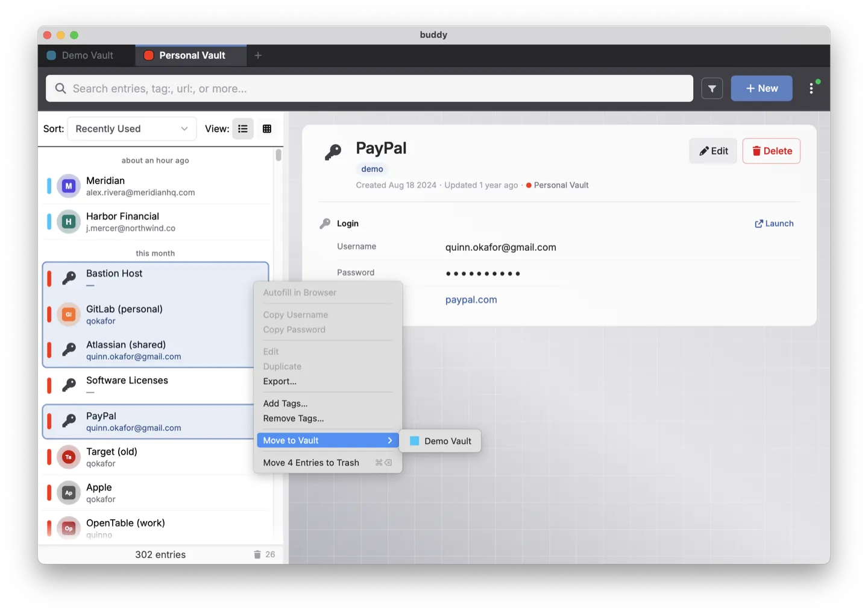Delete the PayPal entry via Delete button
Screen dimensions: 868x614
[772, 151]
